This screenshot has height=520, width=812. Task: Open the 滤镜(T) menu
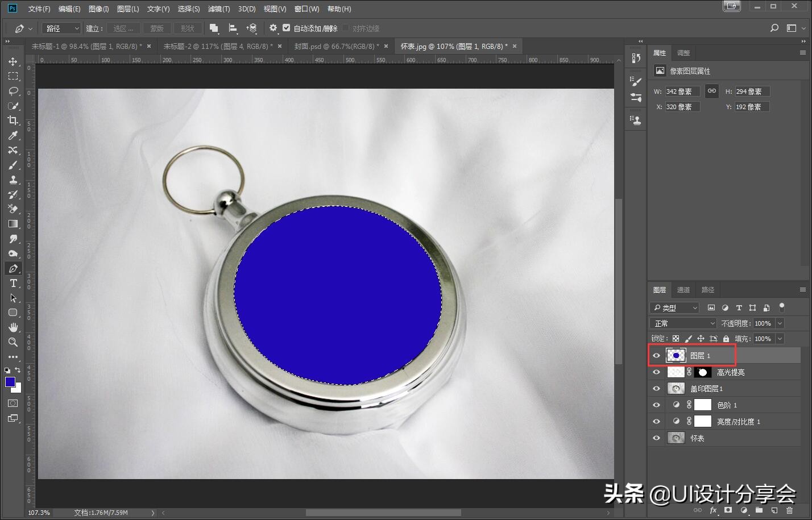tap(218, 9)
